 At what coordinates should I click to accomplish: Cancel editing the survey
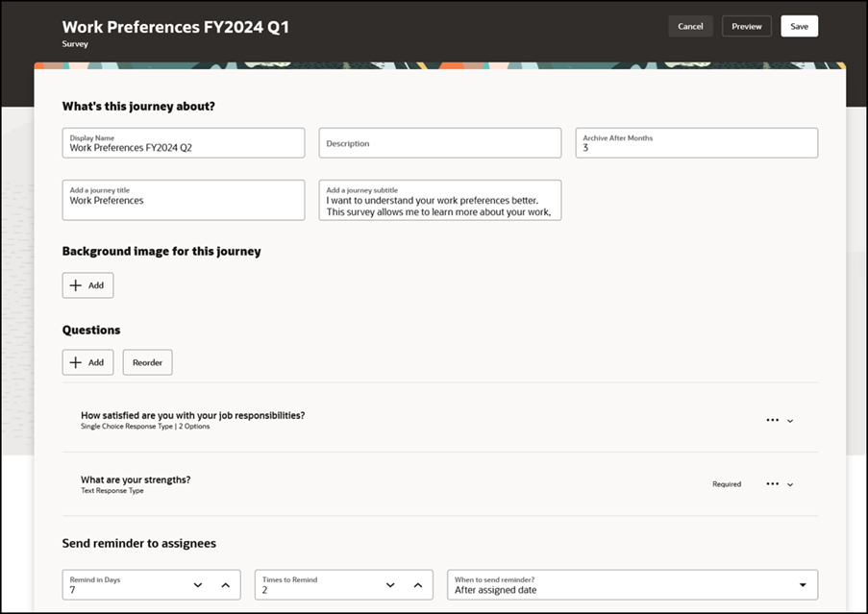click(690, 26)
